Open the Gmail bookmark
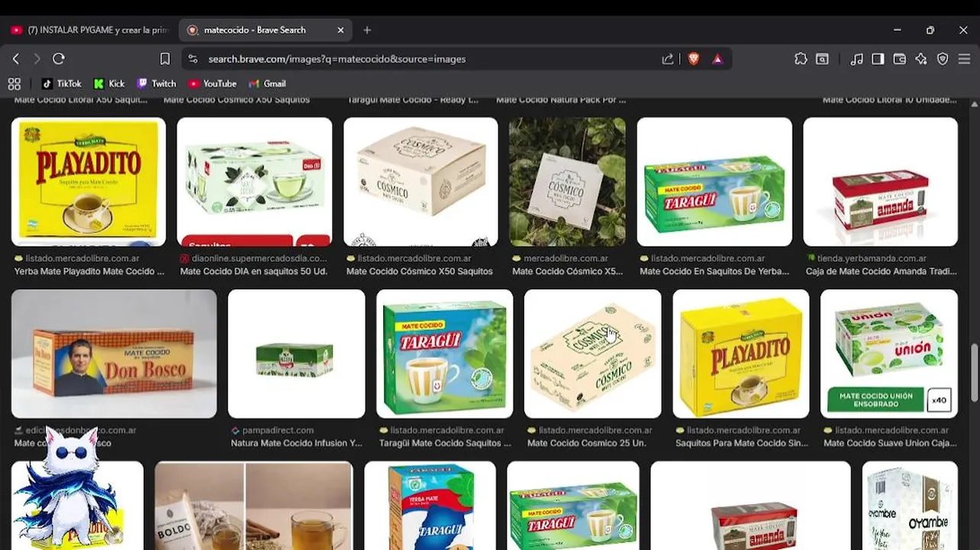This screenshot has height=550, width=980. (267, 84)
